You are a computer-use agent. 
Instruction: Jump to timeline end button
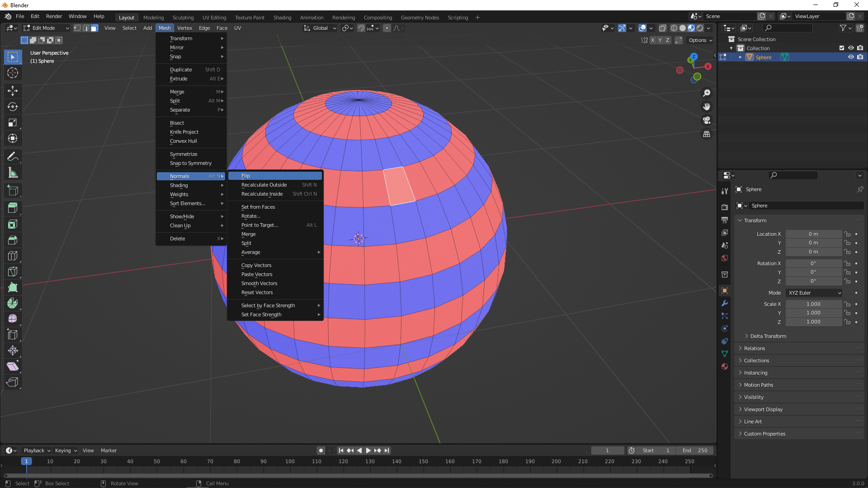coord(387,450)
